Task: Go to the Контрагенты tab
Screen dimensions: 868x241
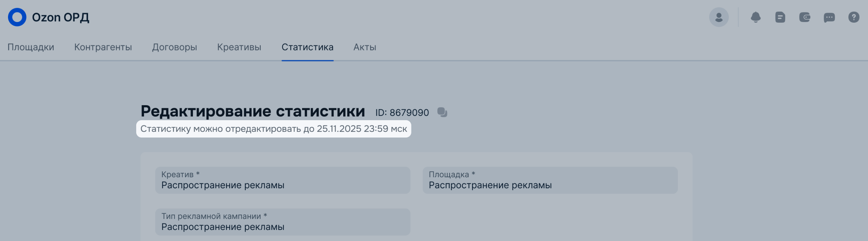Action: pos(103,47)
